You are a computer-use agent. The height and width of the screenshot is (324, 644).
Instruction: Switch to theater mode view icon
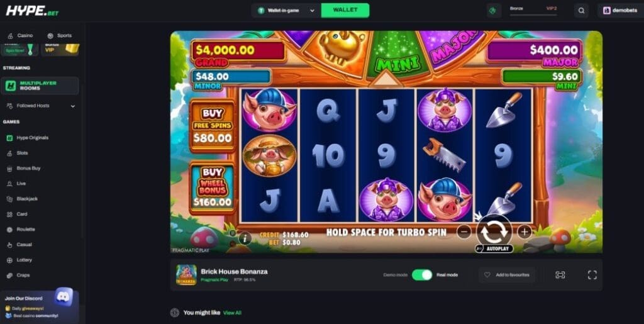click(560, 275)
